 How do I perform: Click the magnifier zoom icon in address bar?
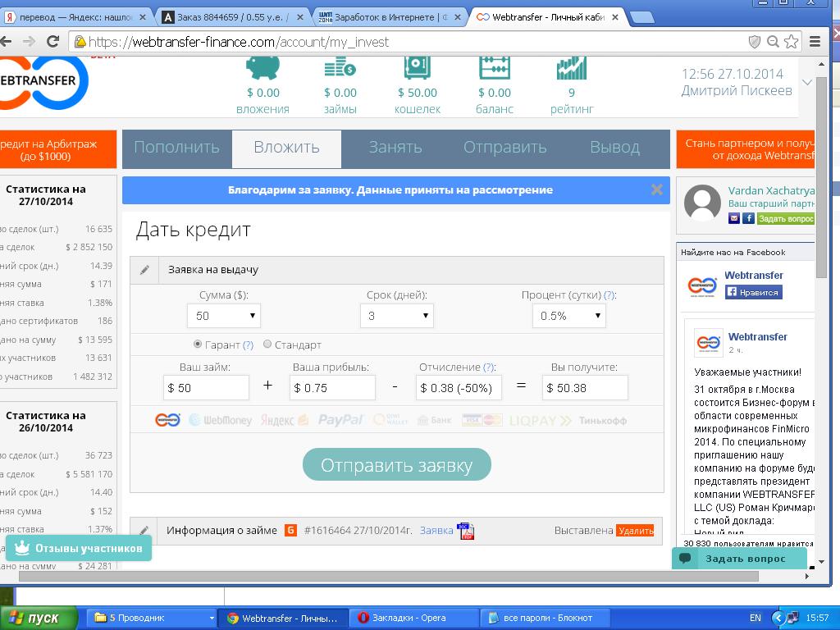[773, 41]
